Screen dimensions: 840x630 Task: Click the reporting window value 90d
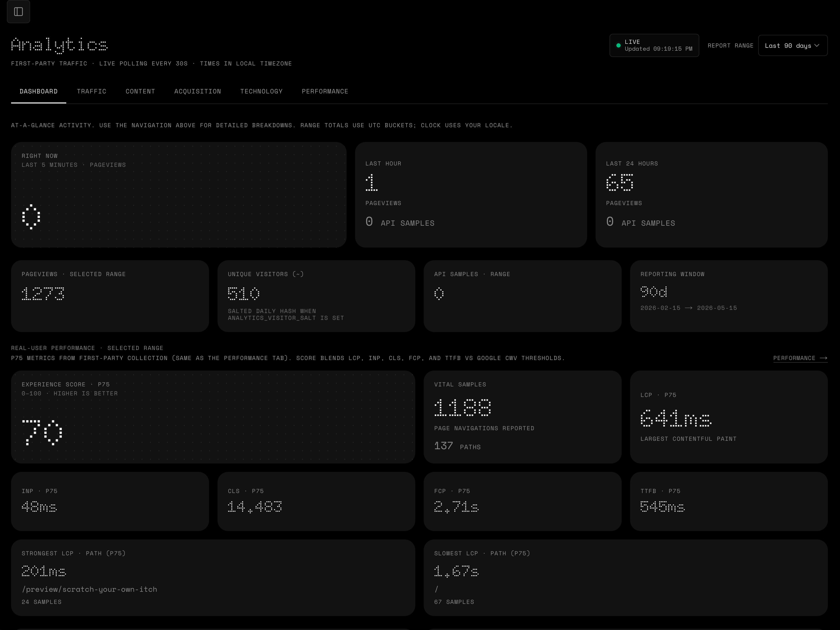coord(654,292)
